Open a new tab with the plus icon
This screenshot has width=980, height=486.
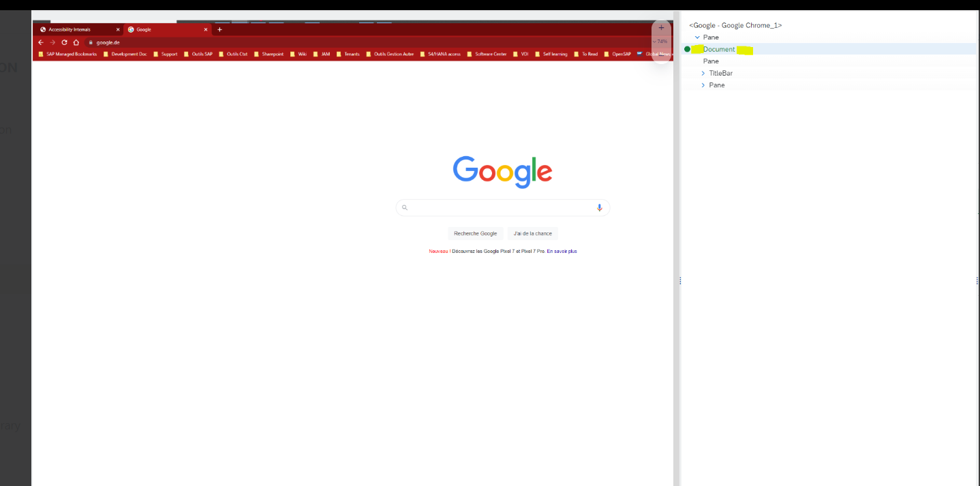[x=219, y=29]
